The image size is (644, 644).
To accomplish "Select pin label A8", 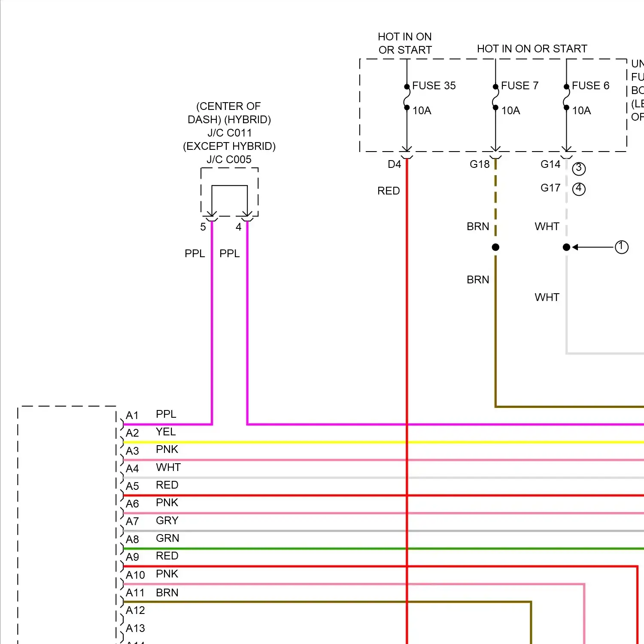I will tap(132, 539).
